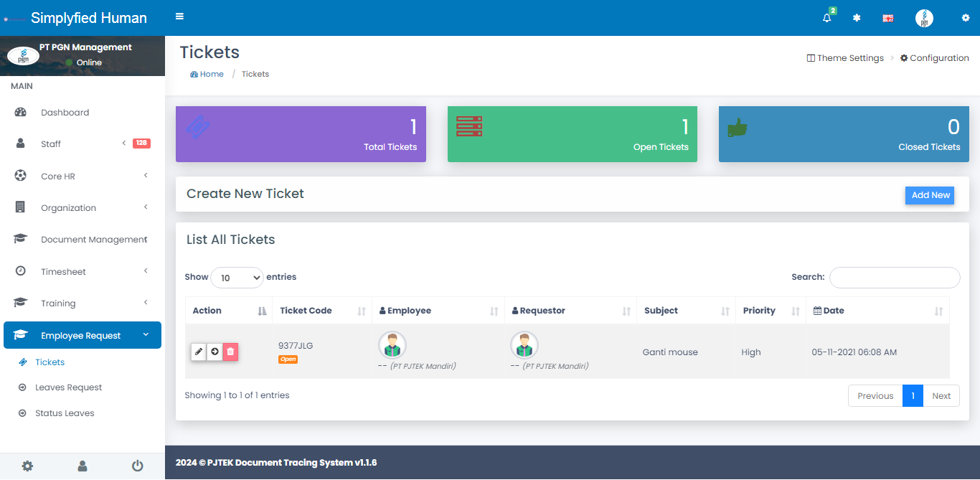The image size is (980, 480).
Task: Open the gear settings icon at top right
Action: click(965, 18)
